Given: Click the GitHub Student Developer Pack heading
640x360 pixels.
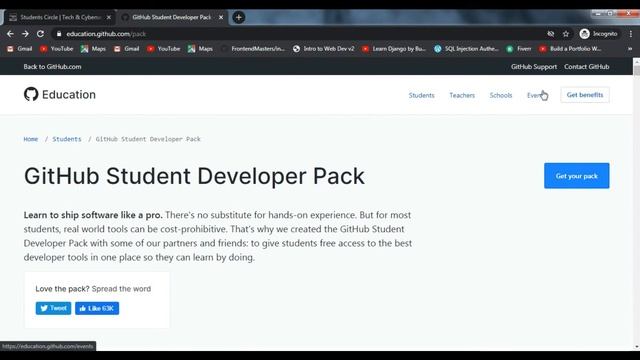Looking at the screenshot, I should coord(194,176).
